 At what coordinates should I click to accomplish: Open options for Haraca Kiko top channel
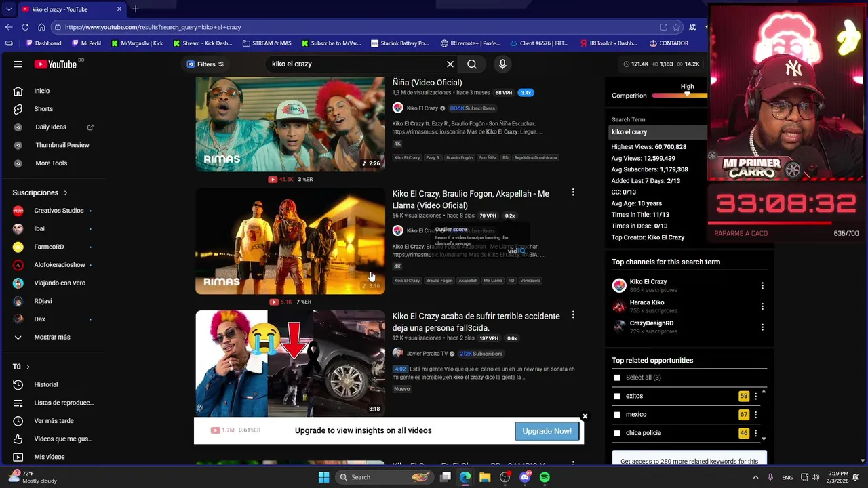[762, 306]
